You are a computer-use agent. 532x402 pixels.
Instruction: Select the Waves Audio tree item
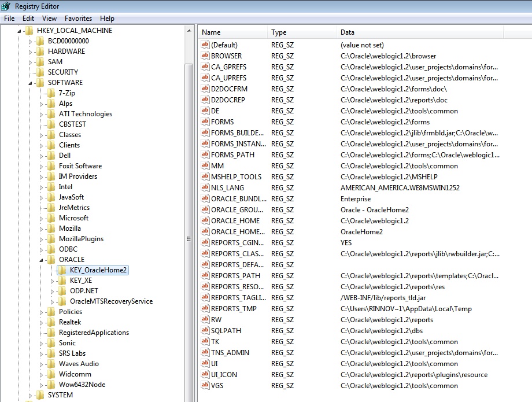[79, 364]
